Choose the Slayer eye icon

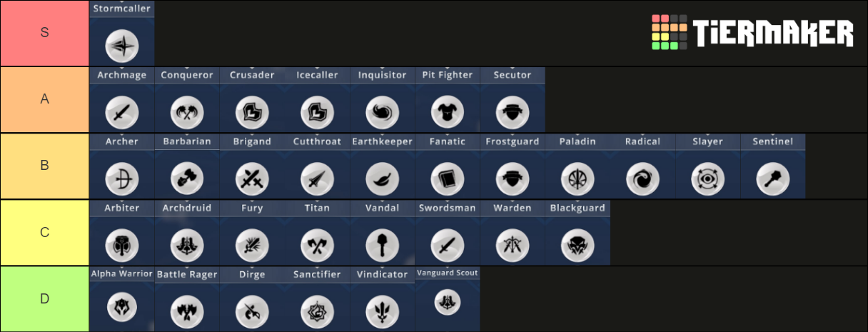click(708, 178)
